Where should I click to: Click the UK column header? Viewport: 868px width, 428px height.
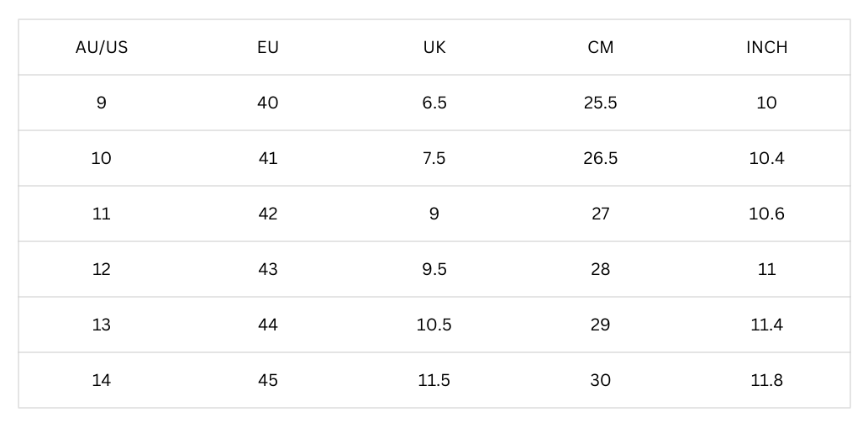pyautogui.click(x=434, y=48)
